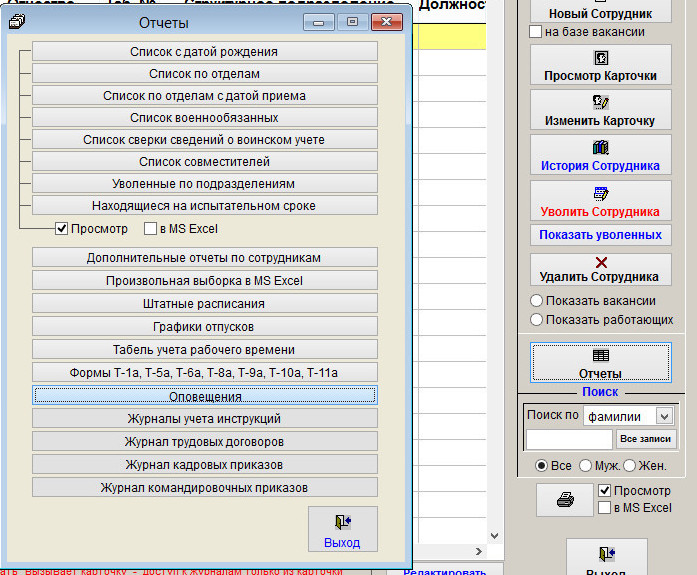
Task: Open Список военнообязанных report
Action: [x=205, y=117]
